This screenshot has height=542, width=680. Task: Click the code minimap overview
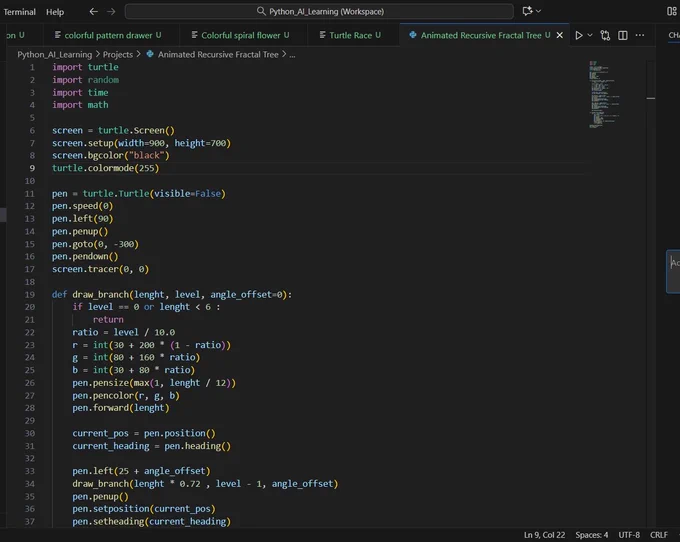[x=604, y=95]
